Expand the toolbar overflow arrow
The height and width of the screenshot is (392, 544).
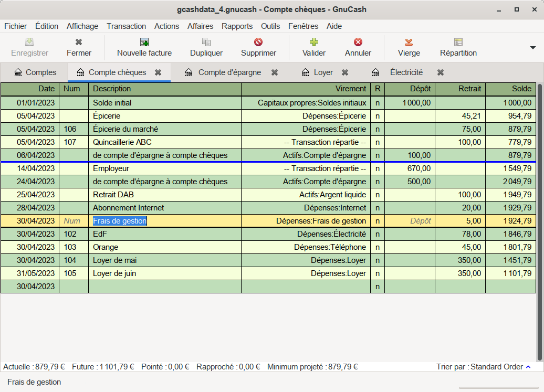tap(532, 48)
